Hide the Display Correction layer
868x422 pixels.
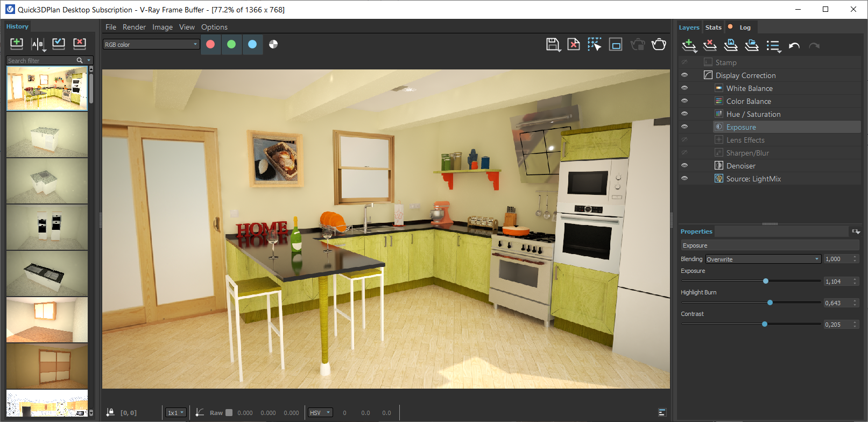coord(684,75)
